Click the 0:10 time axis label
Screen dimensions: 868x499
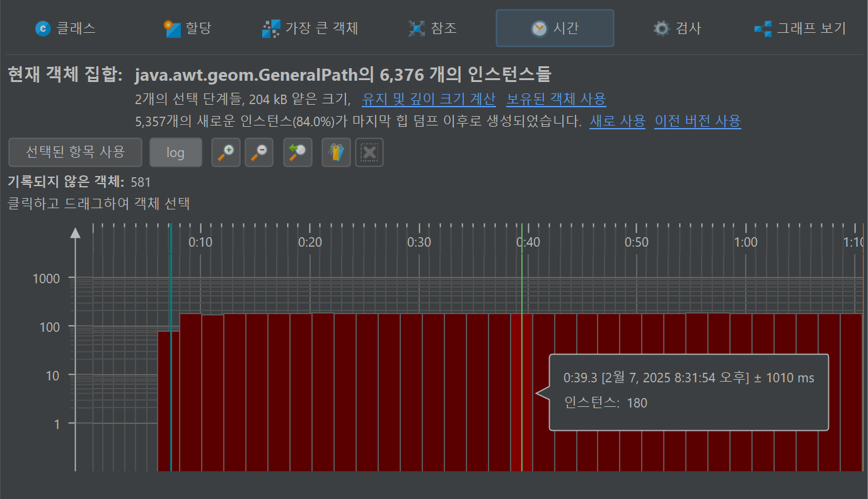click(x=200, y=242)
